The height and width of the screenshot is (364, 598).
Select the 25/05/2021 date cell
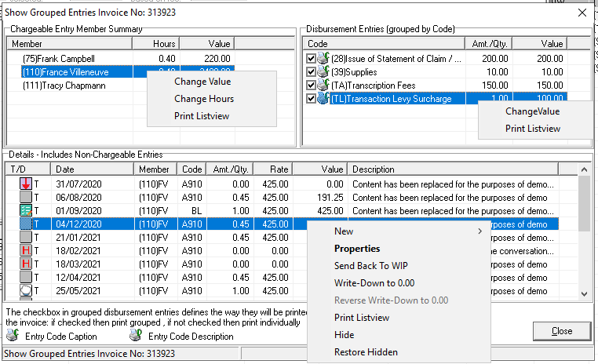[79, 291]
